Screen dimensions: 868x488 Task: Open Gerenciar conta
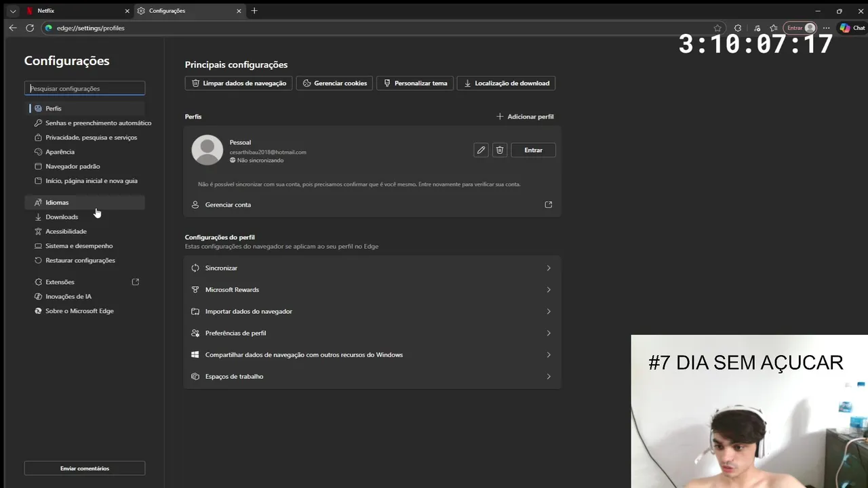pyautogui.click(x=372, y=205)
